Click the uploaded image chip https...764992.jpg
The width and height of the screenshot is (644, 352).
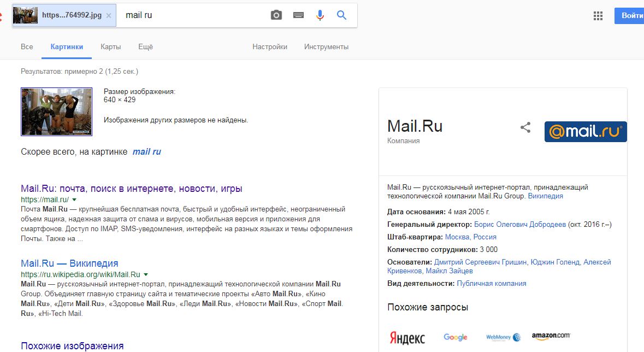(64, 15)
